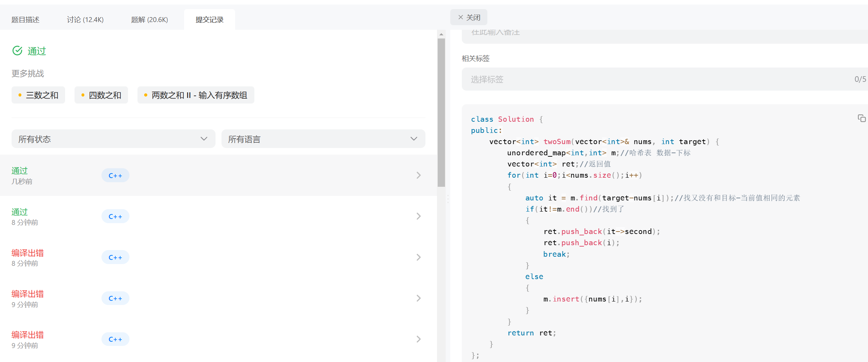Open the 通过 submission from 8 分钟前

218,216
